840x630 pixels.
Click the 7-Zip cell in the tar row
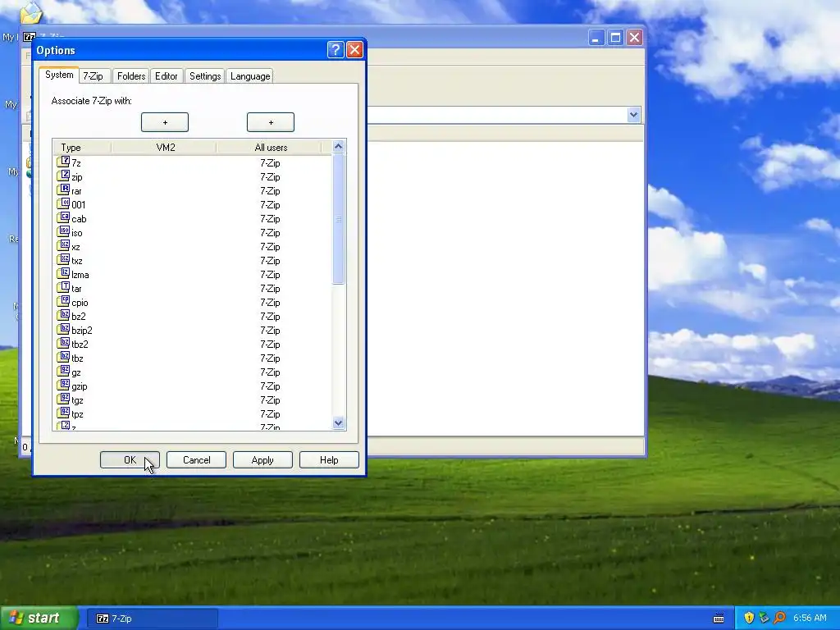(270, 288)
